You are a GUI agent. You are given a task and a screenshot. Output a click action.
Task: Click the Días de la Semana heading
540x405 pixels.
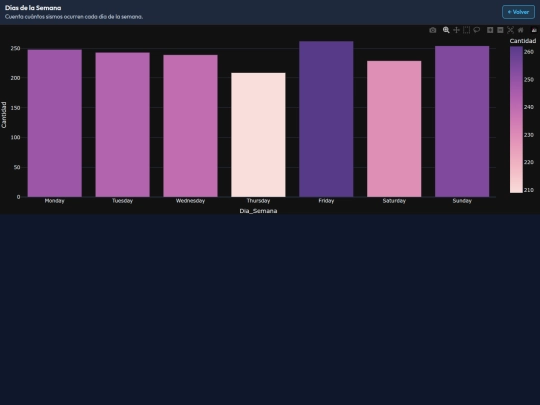33,8
